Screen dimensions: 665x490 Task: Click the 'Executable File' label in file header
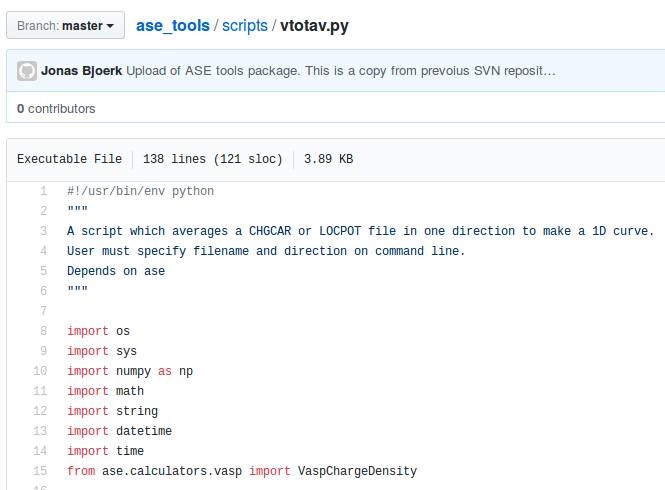69,159
